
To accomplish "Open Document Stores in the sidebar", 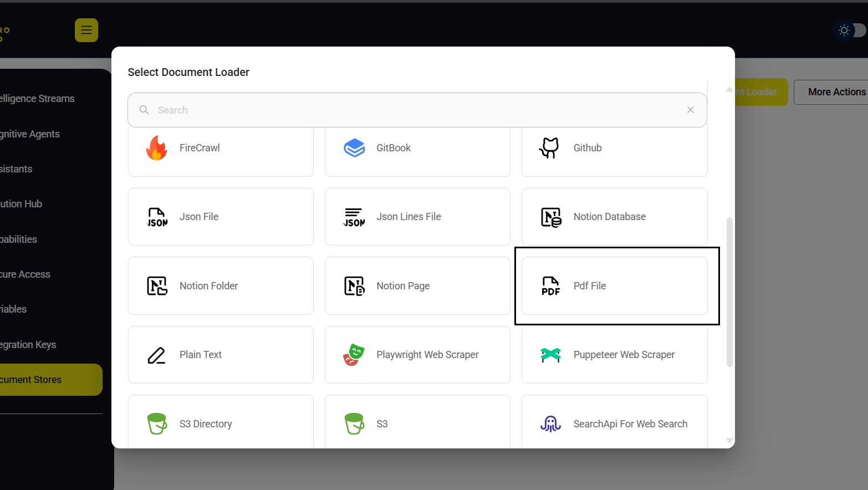I will point(50,380).
